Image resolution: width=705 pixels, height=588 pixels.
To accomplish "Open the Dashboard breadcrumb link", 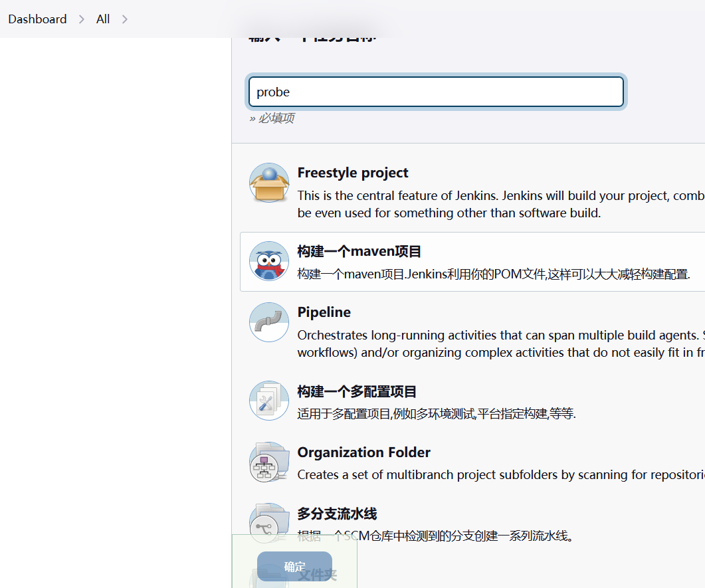I will pos(37,19).
